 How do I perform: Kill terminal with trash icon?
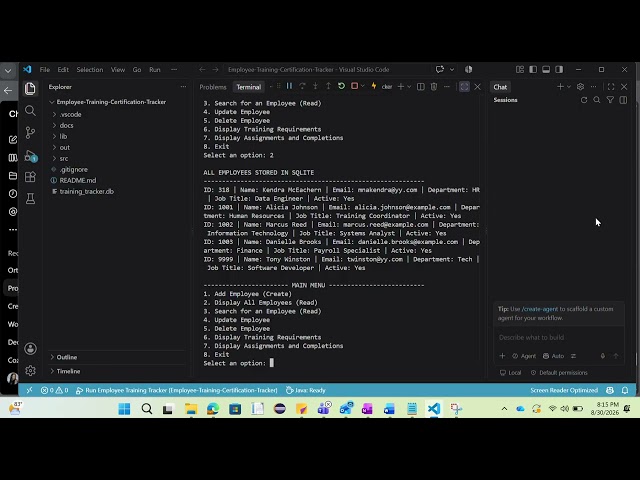pyautogui.click(x=434, y=87)
